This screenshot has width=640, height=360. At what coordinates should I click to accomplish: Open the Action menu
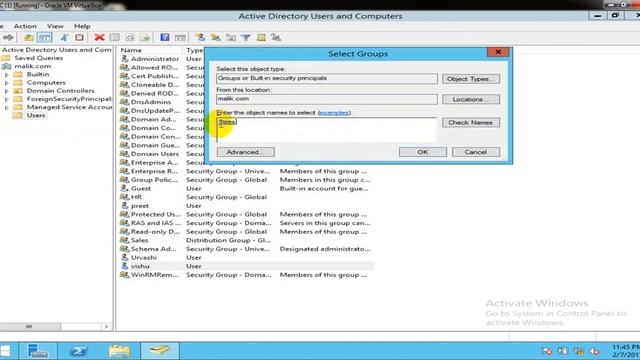click(25, 26)
